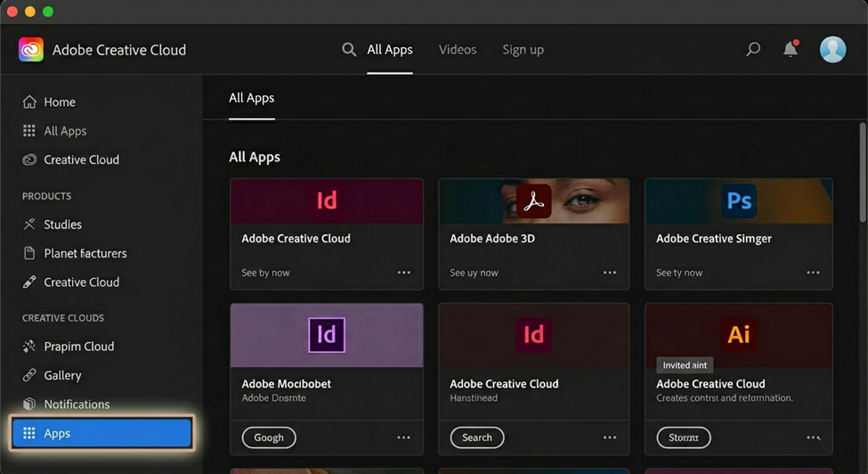Open more options next to Stornn button
Viewport: 868px width, 474px height.
point(813,437)
